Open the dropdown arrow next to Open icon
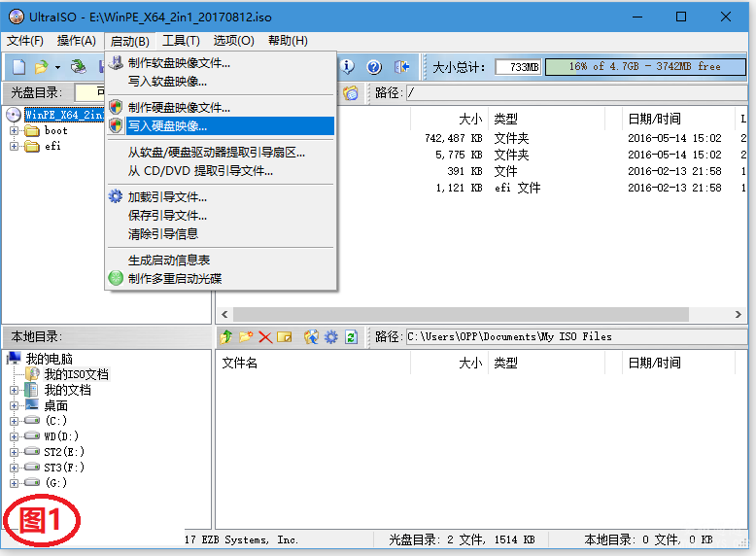The image size is (756, 556). (x=57, y=67)
